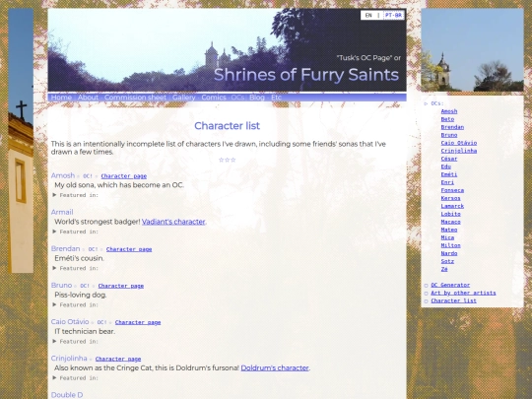Image resolution: width=532 pixels, height=399 pixels.
Task: Expand Featured in under Brendan
Action: point(75,268)
